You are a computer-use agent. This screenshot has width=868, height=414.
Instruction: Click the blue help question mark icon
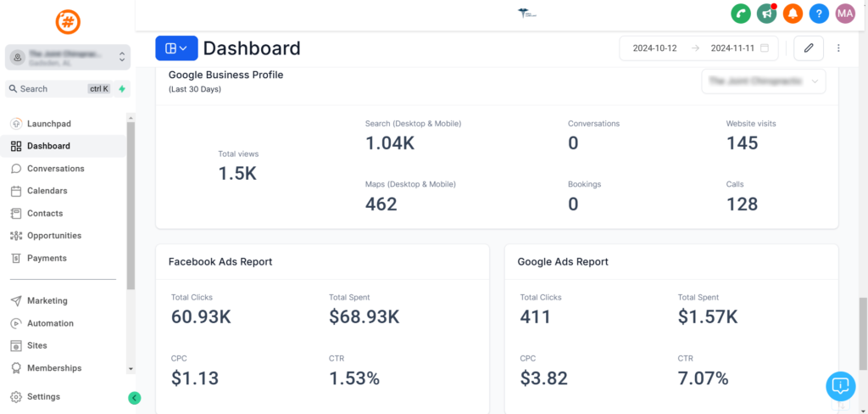click(x=818, y=14)
